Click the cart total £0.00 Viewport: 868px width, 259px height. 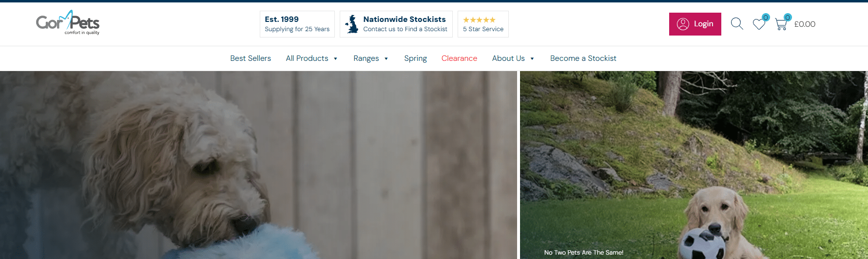[x=805, y=24]
